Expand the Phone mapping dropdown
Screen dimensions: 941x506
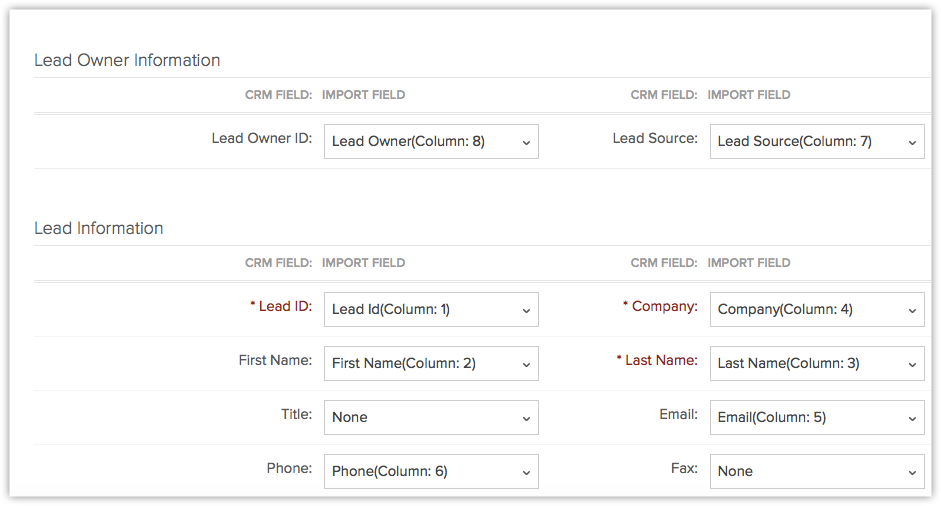431,472
